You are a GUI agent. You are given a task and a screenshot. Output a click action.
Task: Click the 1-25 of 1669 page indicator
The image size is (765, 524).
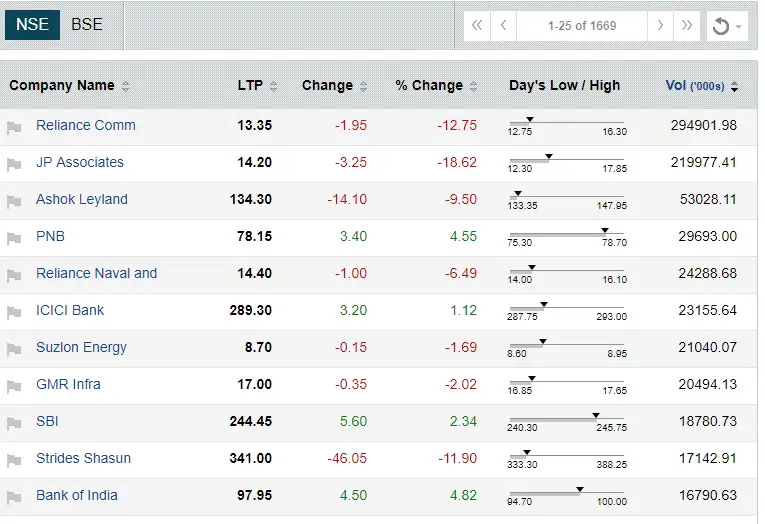pyautogui.click(x=582, y=25)
